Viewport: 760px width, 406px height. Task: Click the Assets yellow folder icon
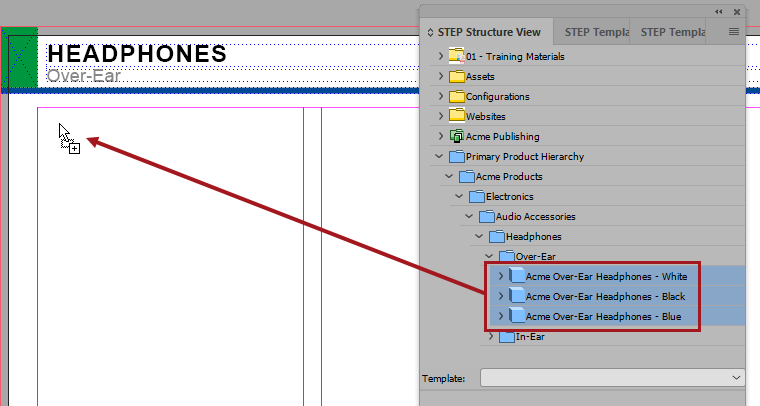click(x=457, y=77)
